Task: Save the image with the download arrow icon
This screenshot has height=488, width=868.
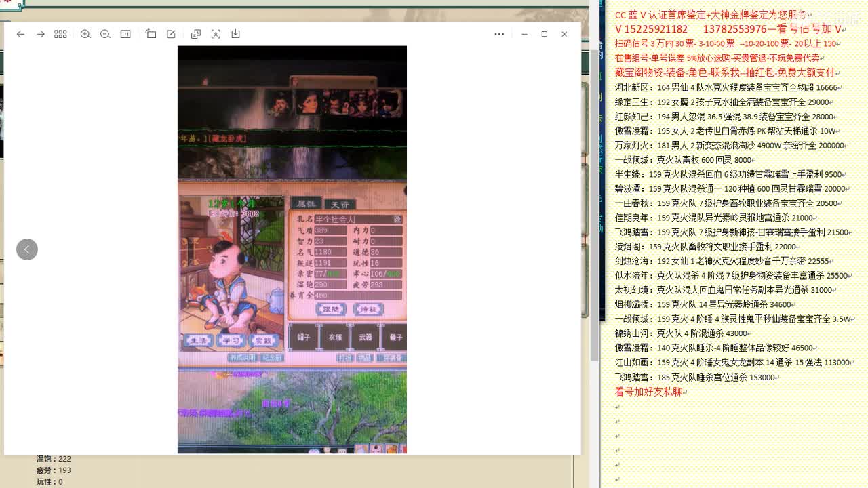Action: [235, 34]
